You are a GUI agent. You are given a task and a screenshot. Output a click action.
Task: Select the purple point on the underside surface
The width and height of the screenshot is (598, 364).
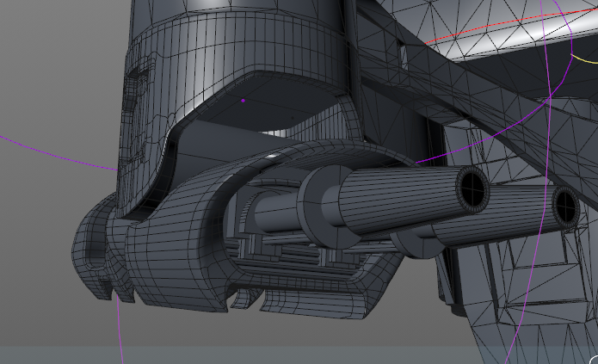point(244,101)
